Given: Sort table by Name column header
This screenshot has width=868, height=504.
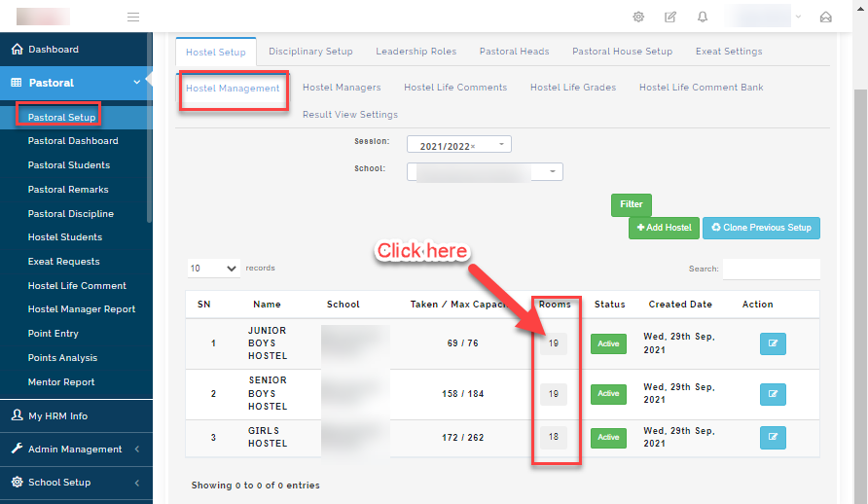Looking at the screenshot, I should [267, 305].
